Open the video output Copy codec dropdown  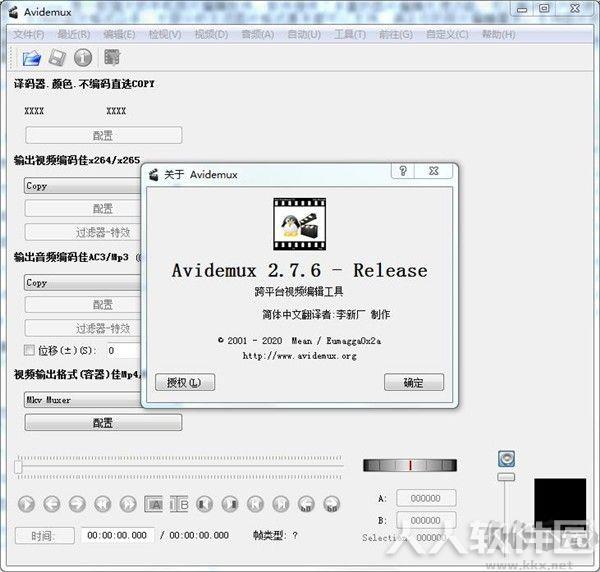[83, 186]
